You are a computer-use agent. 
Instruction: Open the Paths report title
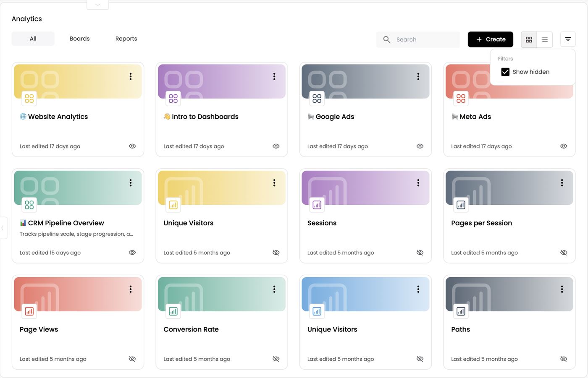coord(460,329)
